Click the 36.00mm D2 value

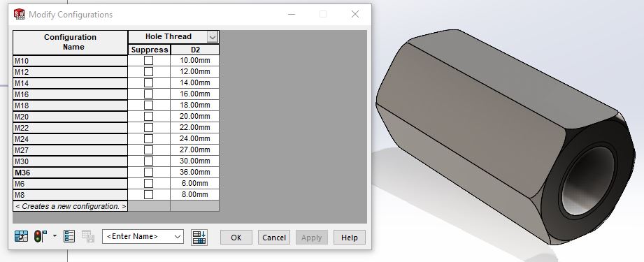pyautogui.click(x=194, y=172)
